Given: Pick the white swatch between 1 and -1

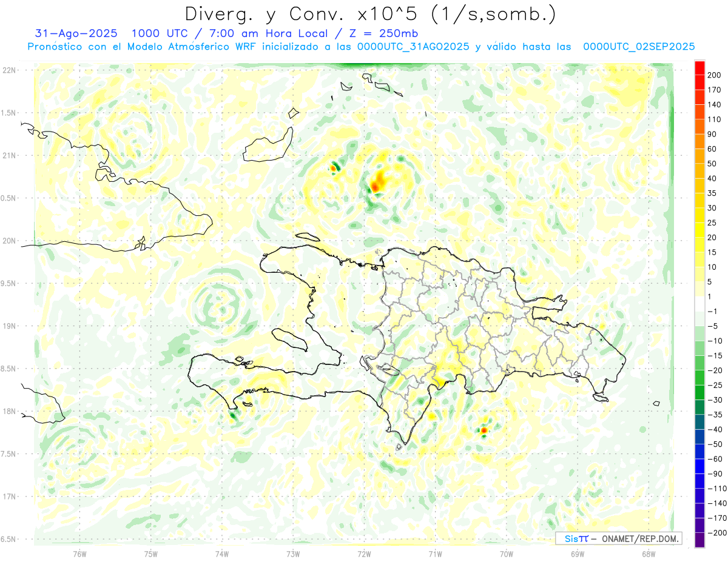Looking at the screenshot, I should [699, 304].
